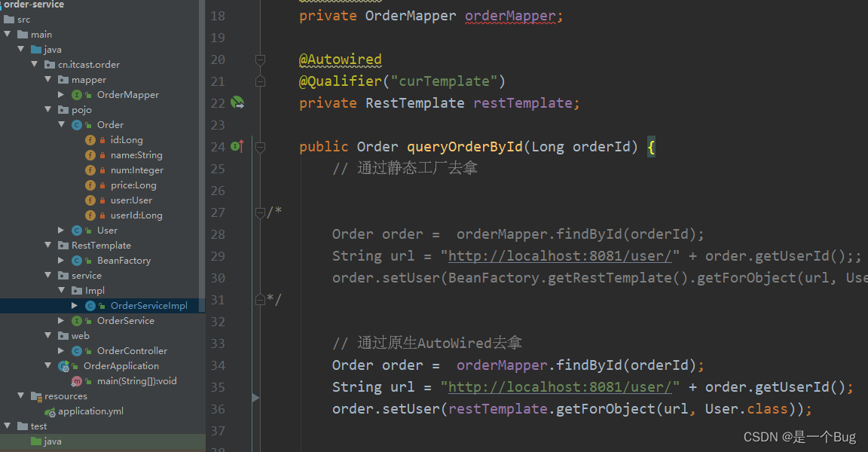Click the private lock icon beside id:Long
The width and height of the screenshot is (868, 452).
(102, 140)
